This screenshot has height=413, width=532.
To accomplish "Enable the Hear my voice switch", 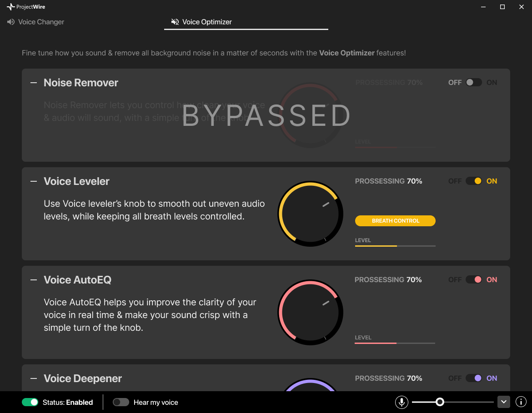I will (x=121, y=402).
